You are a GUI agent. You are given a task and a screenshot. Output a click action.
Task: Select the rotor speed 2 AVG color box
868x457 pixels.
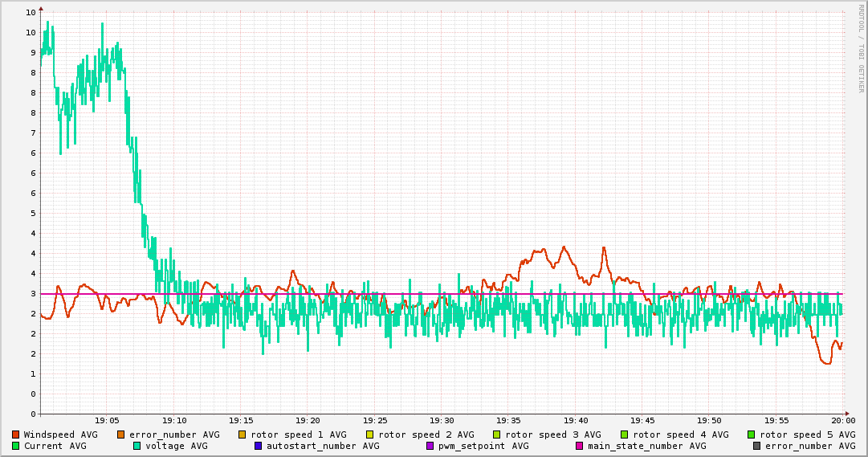click(370, 435)
